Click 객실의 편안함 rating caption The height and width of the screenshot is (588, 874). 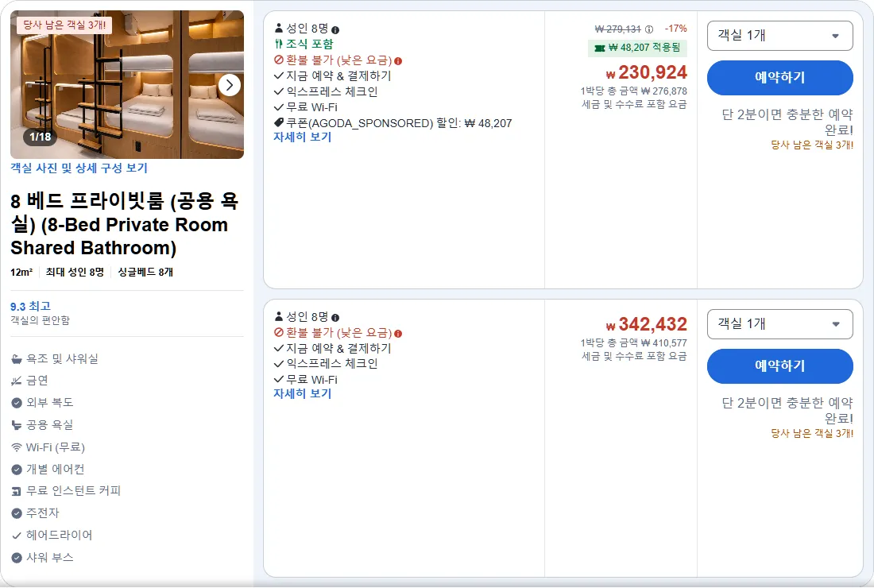click(41, 320)
